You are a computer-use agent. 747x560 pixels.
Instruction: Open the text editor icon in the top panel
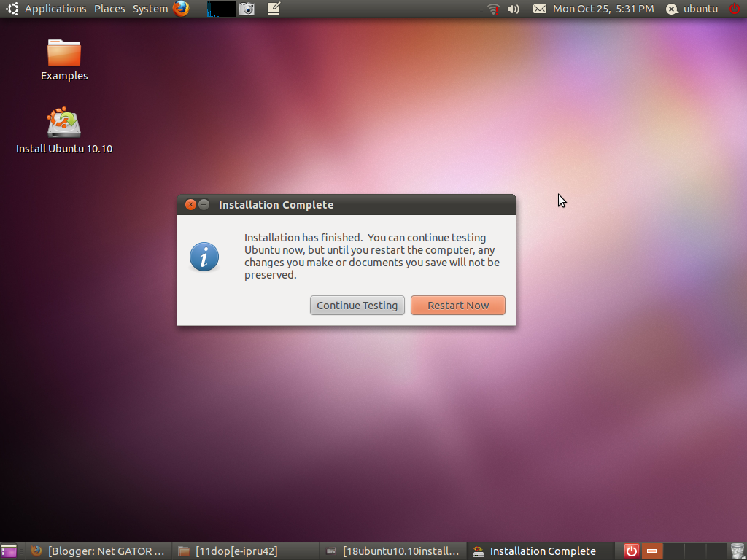[x=272, y=9]
